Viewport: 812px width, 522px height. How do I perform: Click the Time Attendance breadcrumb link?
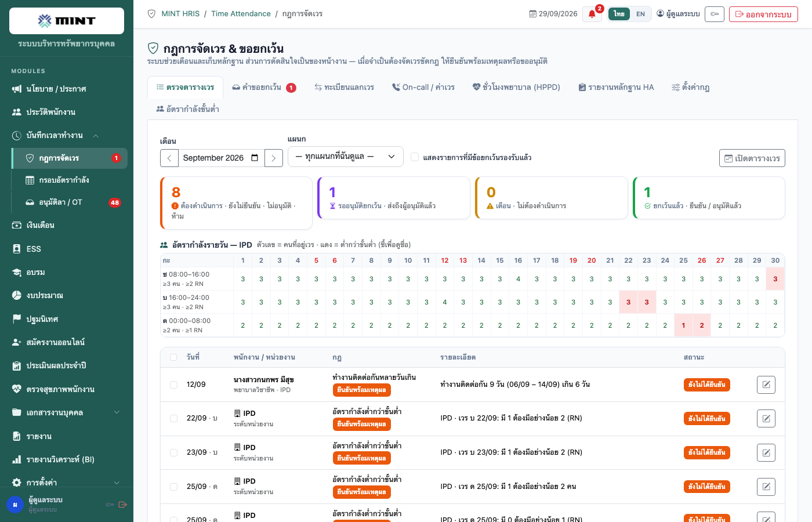241,14
